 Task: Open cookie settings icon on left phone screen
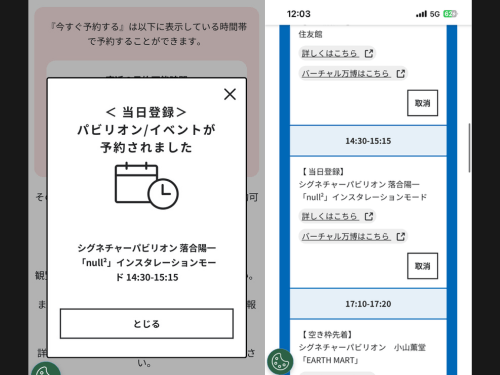(x=46, y=369)
